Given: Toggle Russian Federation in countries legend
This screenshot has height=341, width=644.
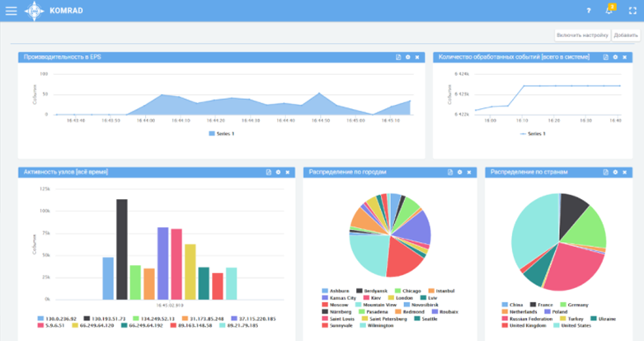Looking at the screenshot, I should pyautogui.click(x=528, y=319).
